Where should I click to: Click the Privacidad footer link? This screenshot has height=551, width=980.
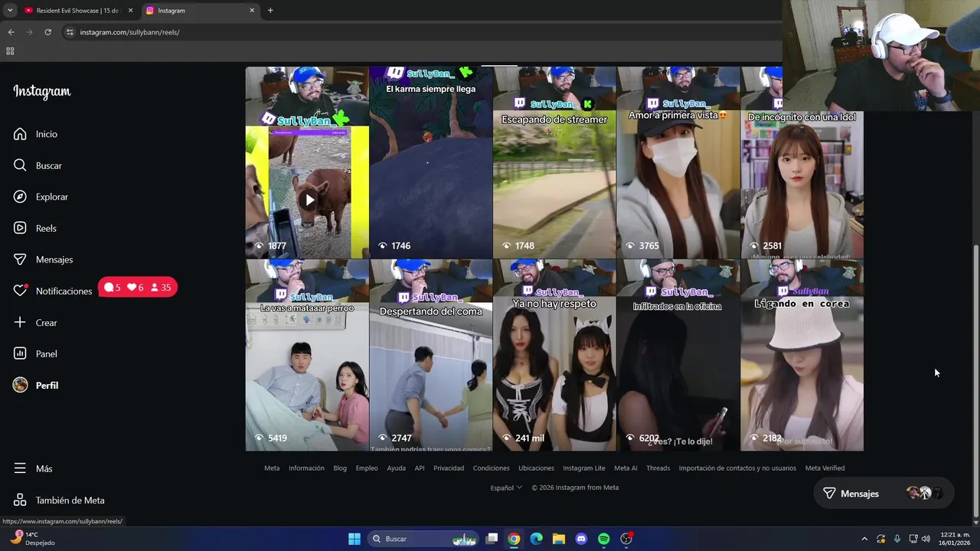coord(449,468)
